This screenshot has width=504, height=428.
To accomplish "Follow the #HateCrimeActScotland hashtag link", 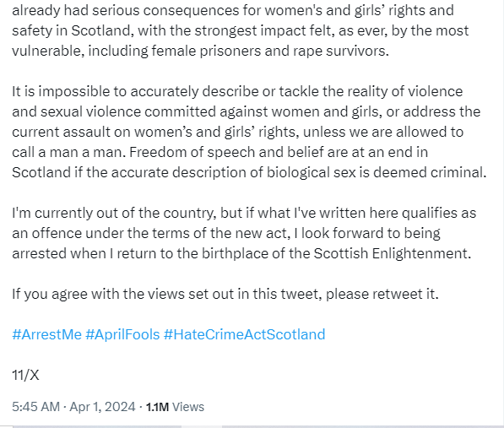I will (244, 334).
